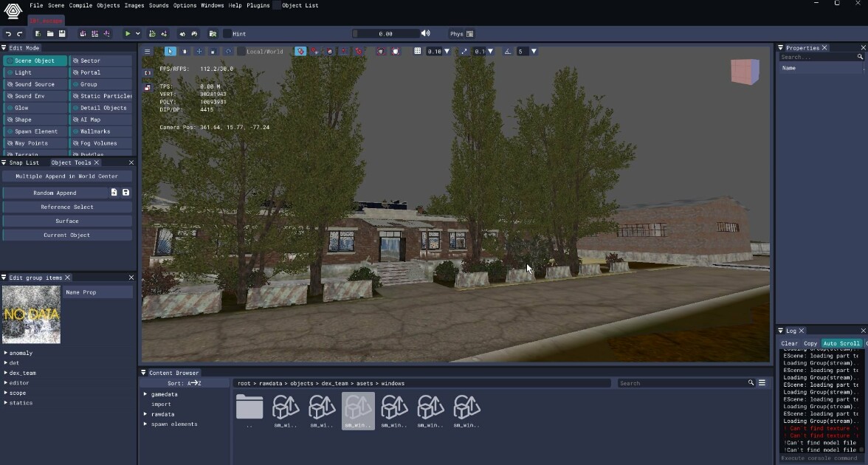Screen dimensions: 868x465
Task: Expand the gamedata folder in Content Browser
Action: coord(145,394)
